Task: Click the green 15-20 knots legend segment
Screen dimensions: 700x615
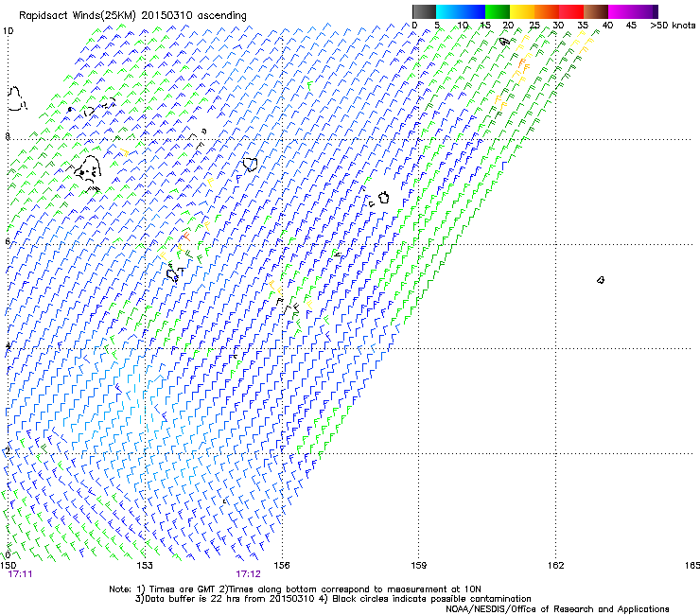Action: pyautogui.click(x=498, y=11)
